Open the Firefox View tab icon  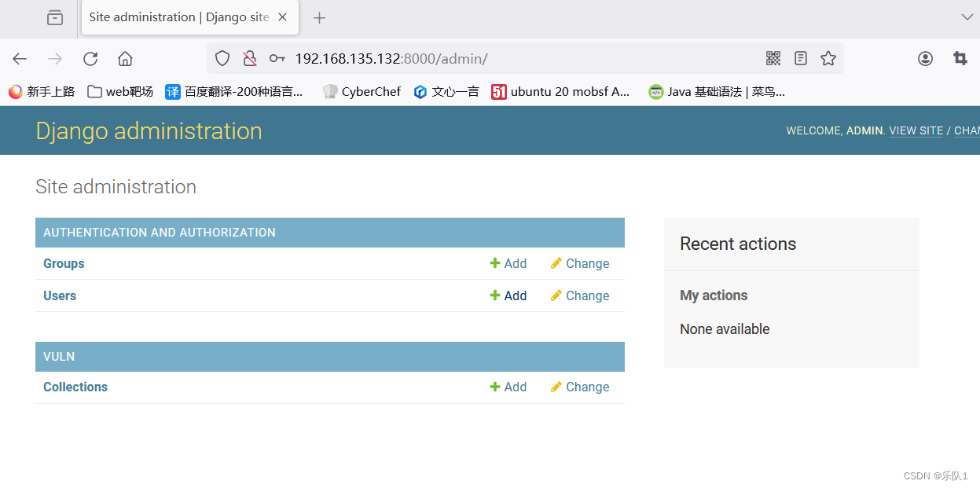55,17
